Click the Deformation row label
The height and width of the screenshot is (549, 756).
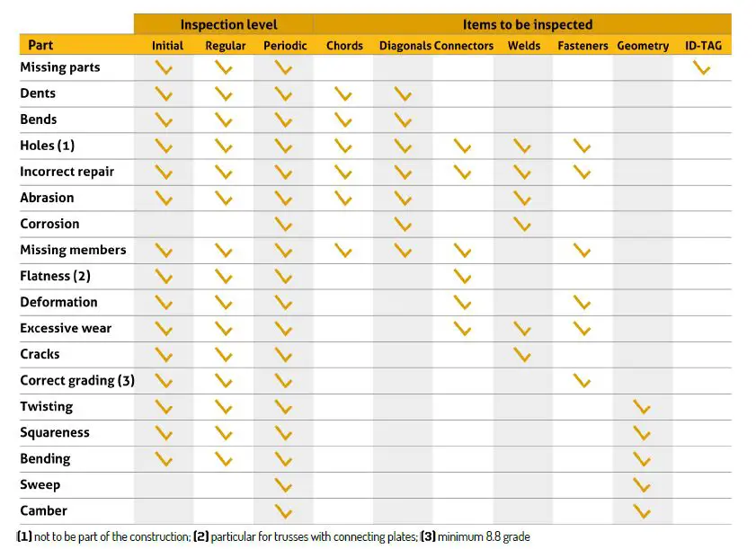click(x=59, y=302)
